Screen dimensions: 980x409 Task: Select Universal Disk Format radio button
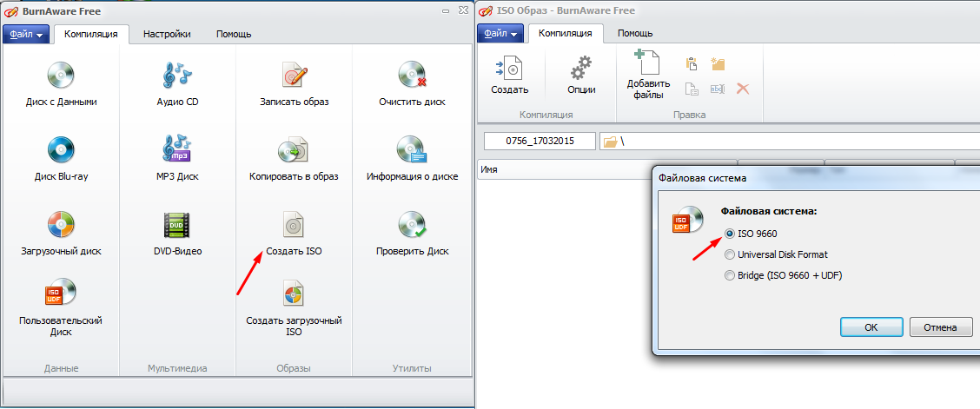click(730, 254)
